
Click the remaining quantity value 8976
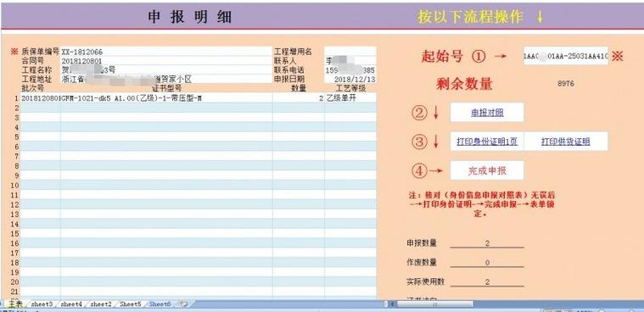[566, 84]
